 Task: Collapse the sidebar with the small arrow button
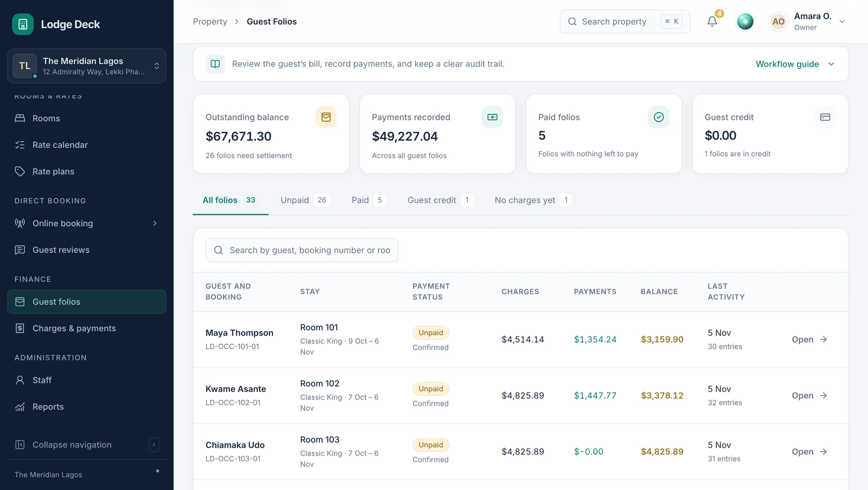pyautogui.click(x=154, y=445)
